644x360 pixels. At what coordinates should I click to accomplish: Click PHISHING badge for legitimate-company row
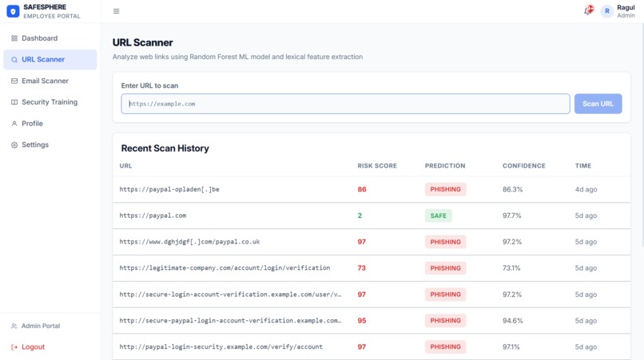pos(445,268)
